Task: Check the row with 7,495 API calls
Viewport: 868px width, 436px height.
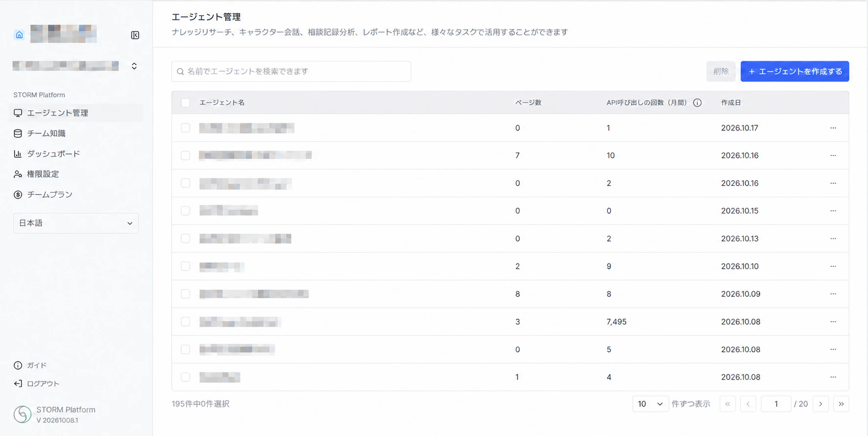Action: (x=185, y=322)
